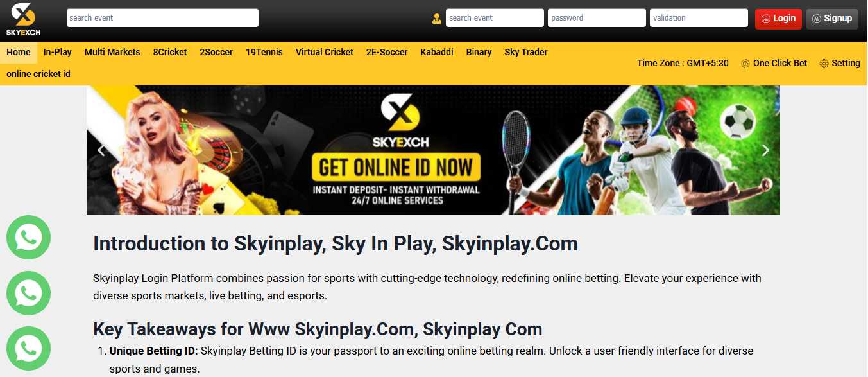The image size is (868, 377).
Task: Click the Signup button
Action: [x=832, y=19]
